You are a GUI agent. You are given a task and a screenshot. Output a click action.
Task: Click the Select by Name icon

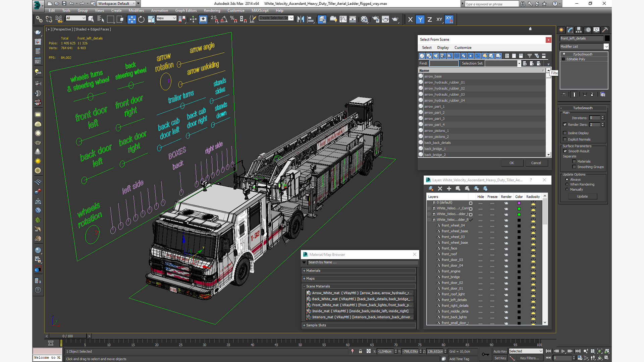click(100, 19)
